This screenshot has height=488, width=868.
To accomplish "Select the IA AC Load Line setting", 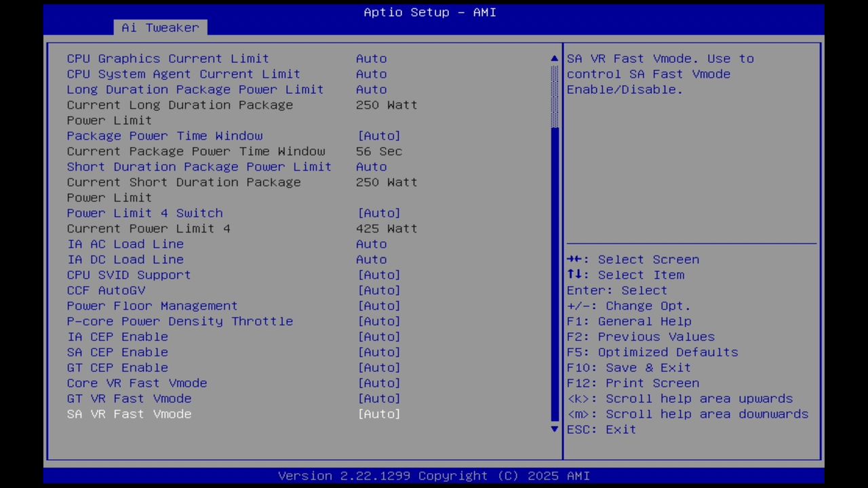I will point(125,244).
